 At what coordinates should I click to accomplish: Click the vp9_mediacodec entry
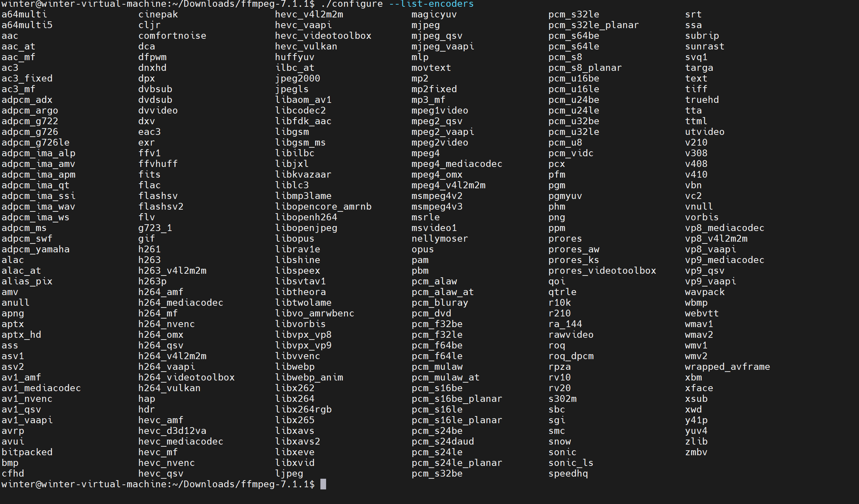(x=724, y=260)
